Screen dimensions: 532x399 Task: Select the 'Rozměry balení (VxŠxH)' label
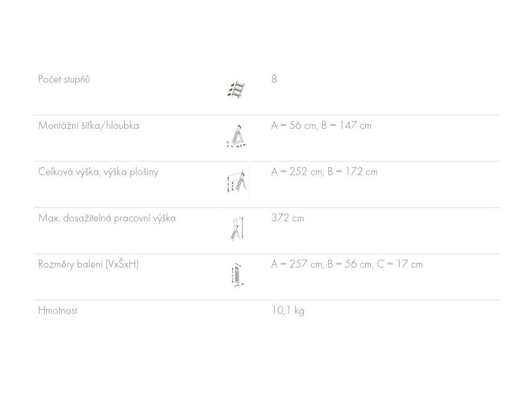(88, 264)
